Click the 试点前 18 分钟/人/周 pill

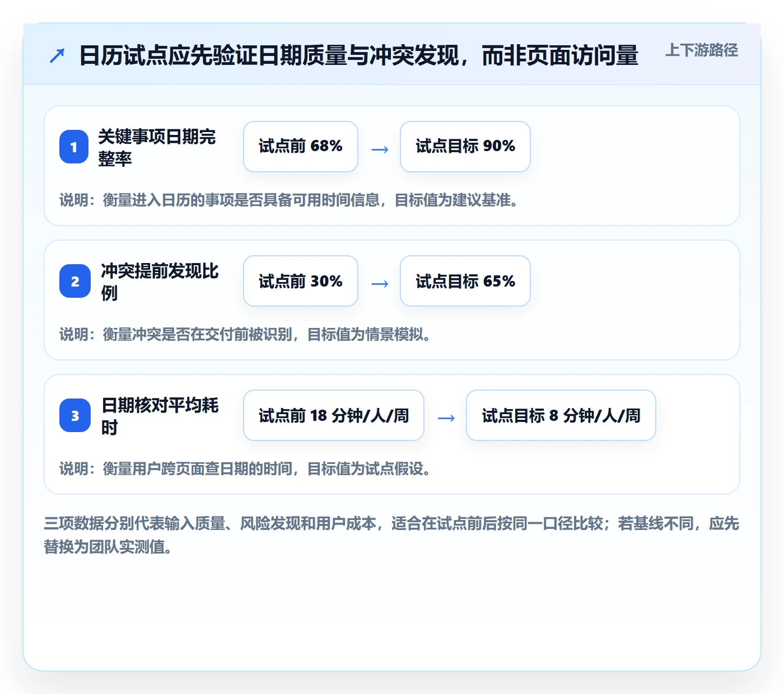click(334, 415)
